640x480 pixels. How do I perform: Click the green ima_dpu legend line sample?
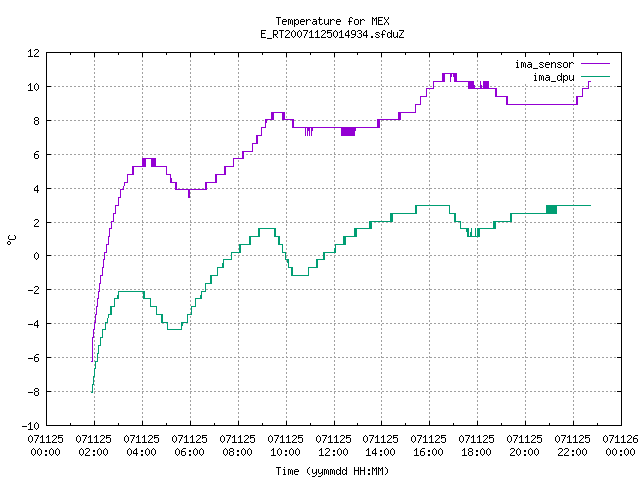[x=596, y=76]
